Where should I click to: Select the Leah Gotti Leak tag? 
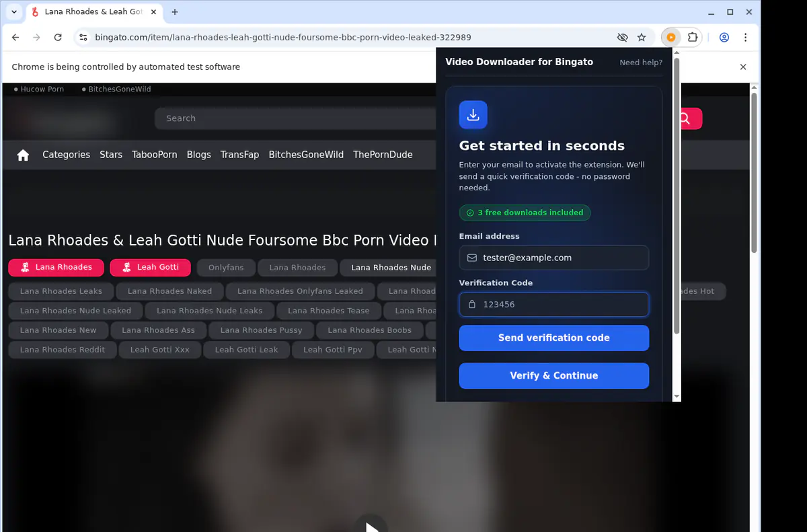246,350
